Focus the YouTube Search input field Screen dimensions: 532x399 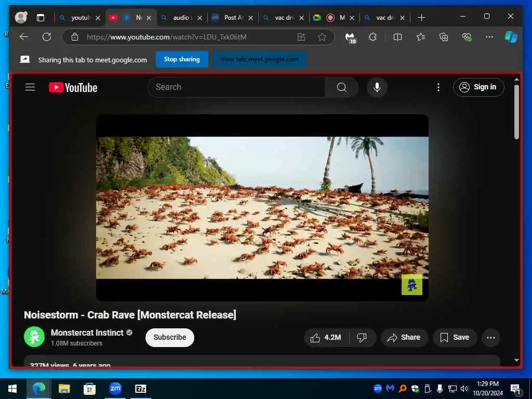coord(236,87)
